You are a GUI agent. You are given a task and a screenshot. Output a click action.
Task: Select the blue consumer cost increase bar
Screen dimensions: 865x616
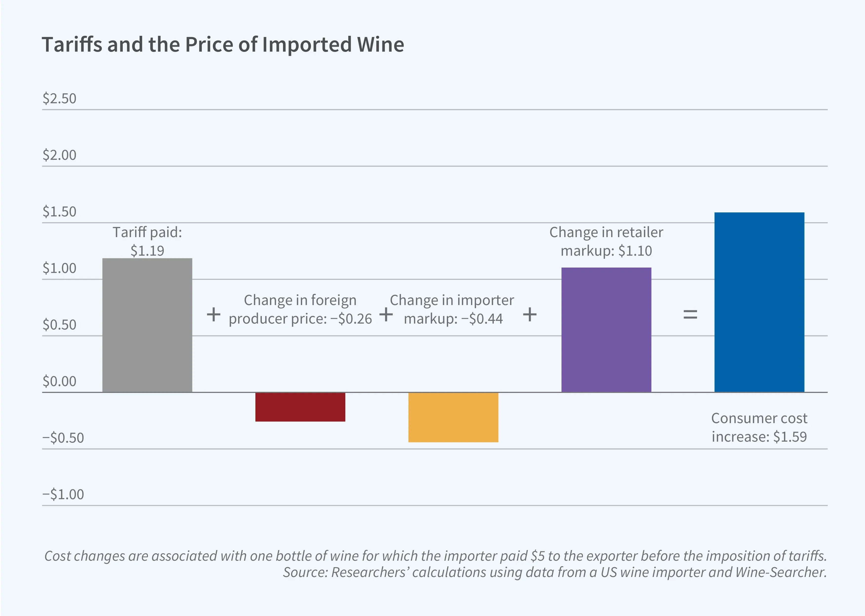click(x=759, y=302)
